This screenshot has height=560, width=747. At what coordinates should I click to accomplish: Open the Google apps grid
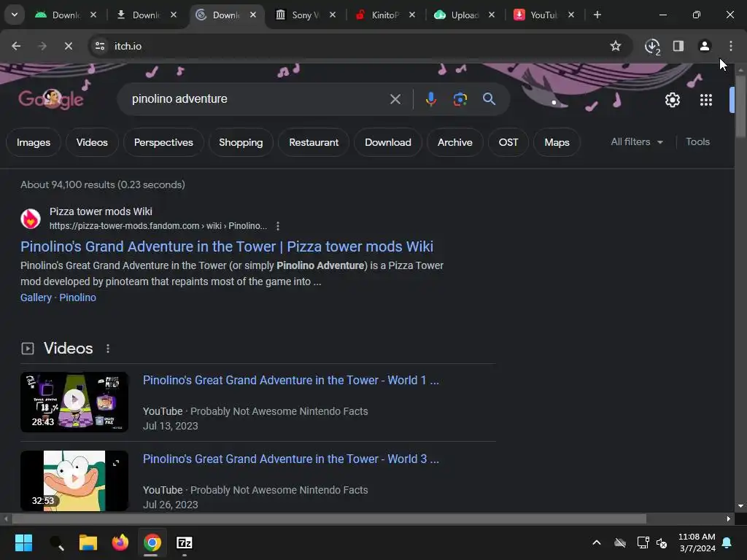[706, 100]
